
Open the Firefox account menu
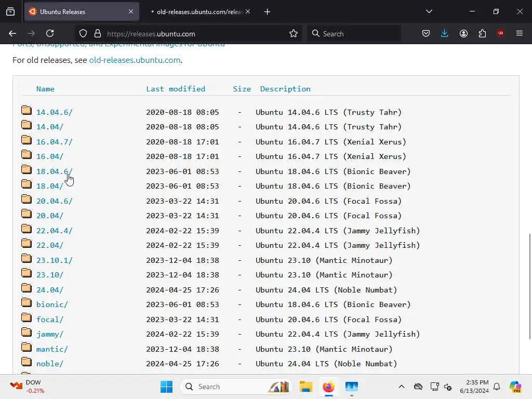463,34
